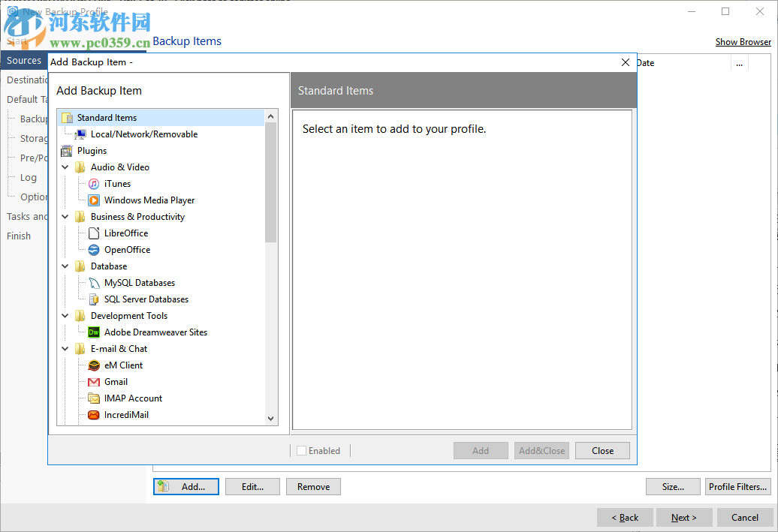
Task: Select the IMAP Account row
Action: [x=133, y=398]
